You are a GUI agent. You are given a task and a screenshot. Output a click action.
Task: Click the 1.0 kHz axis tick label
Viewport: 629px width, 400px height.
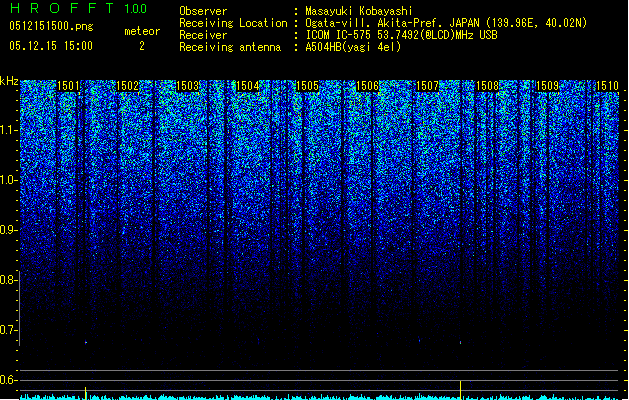pos(8,180)
